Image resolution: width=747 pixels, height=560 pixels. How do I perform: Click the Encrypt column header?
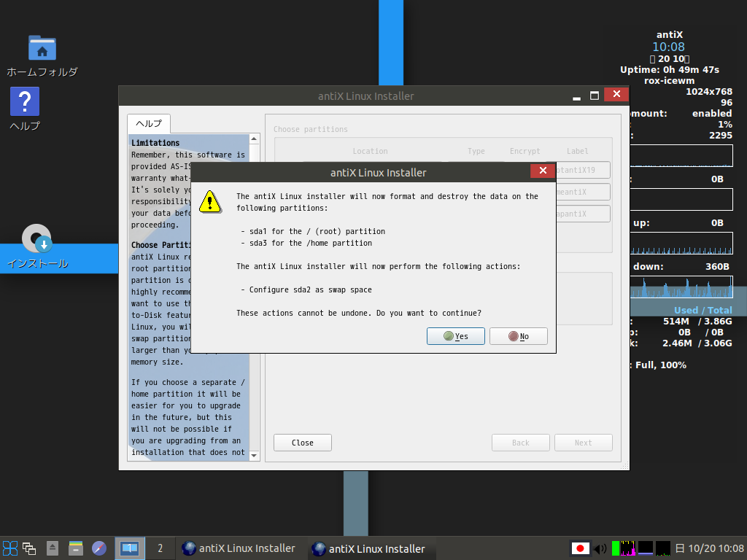click(525, 151)
